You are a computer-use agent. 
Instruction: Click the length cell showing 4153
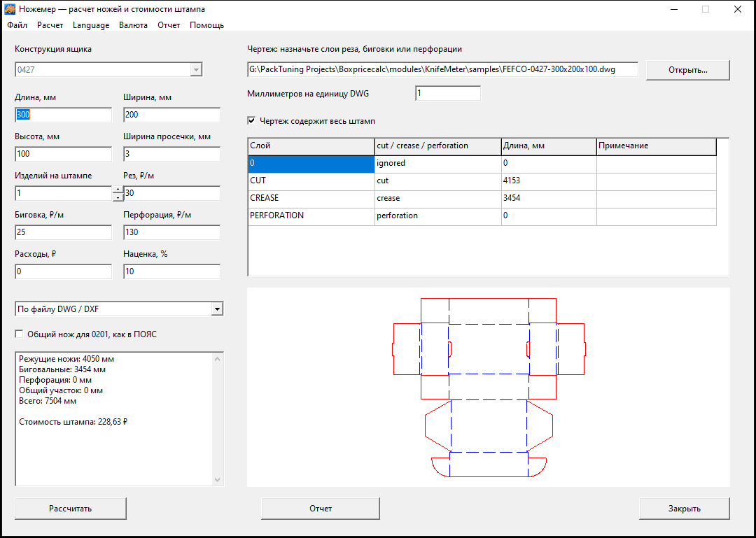click(x=549, y=180)
